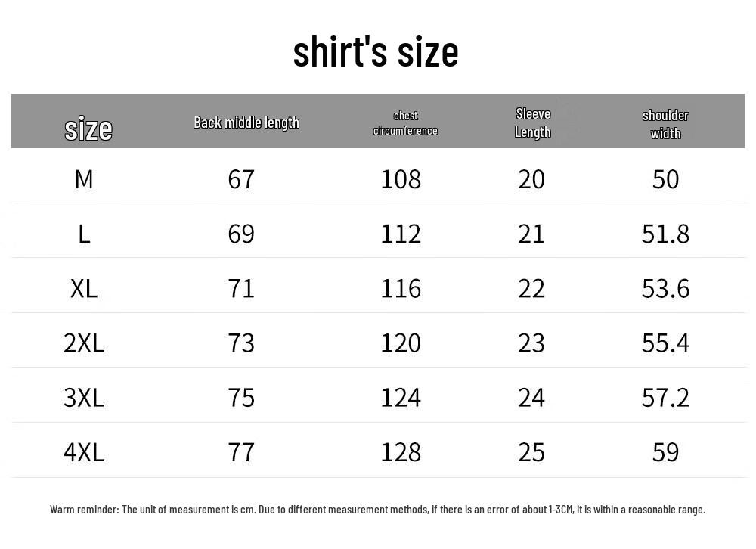This screenshot has height=549, width=756.
Task: Click the "shirt's size" title
Action: tap(376, 51)
